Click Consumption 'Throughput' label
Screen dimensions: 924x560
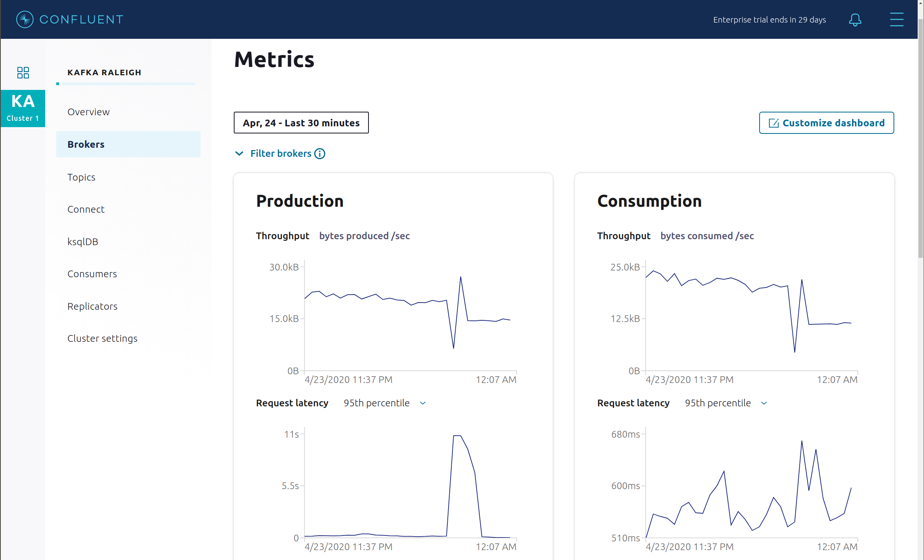tap(624, 236)
